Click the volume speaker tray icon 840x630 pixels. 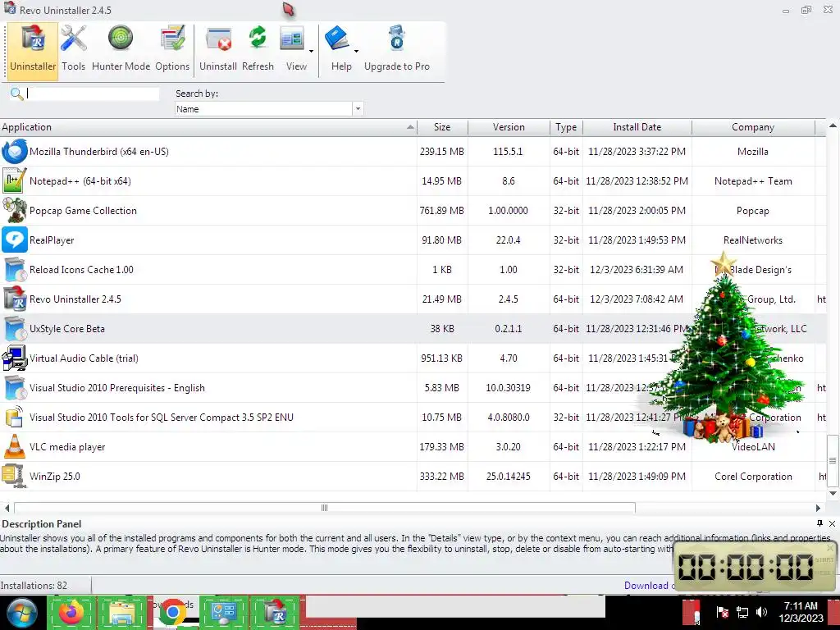point(761,612)
